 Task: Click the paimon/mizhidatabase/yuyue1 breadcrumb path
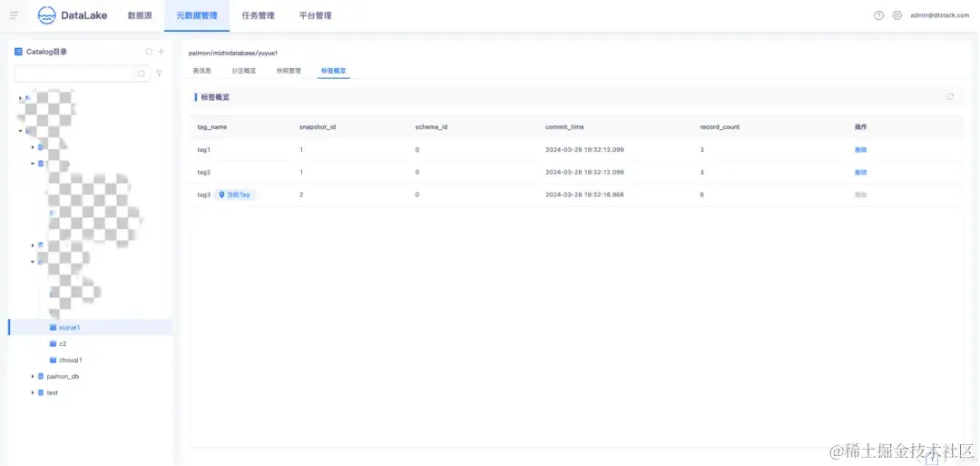tap(233, 54)
